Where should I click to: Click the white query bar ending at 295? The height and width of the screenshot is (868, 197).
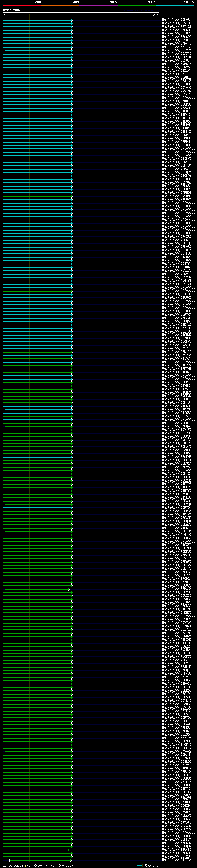click(81, 13)
